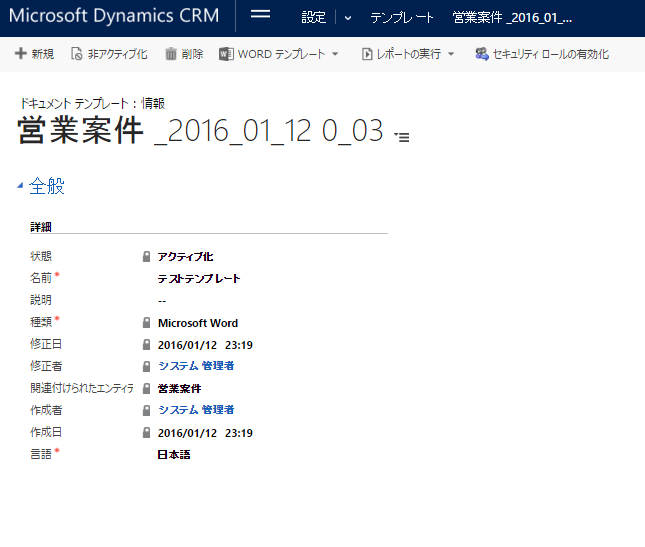
Task: Open the レポートの実行 dropdown arrow
Action: (x=451, y=54)
